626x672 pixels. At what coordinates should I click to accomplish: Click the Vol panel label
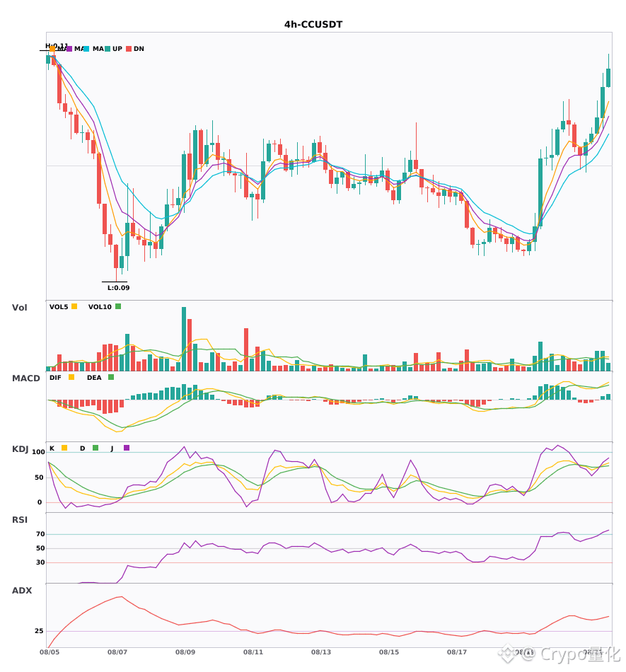[19, 307]
